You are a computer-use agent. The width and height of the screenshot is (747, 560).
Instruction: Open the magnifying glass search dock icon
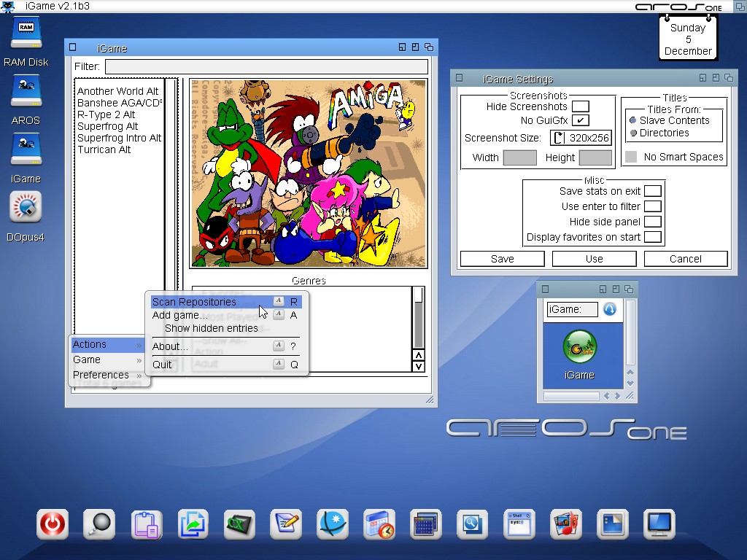99,524
